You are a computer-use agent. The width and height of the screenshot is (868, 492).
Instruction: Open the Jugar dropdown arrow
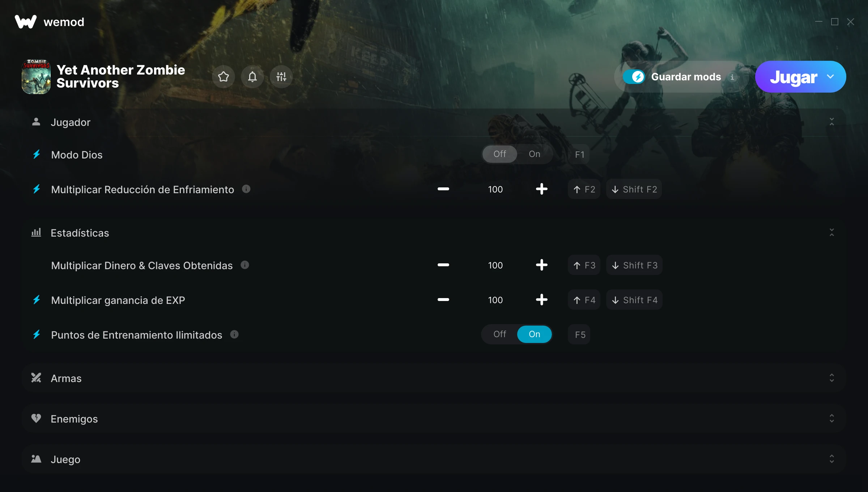click(830, 77)
